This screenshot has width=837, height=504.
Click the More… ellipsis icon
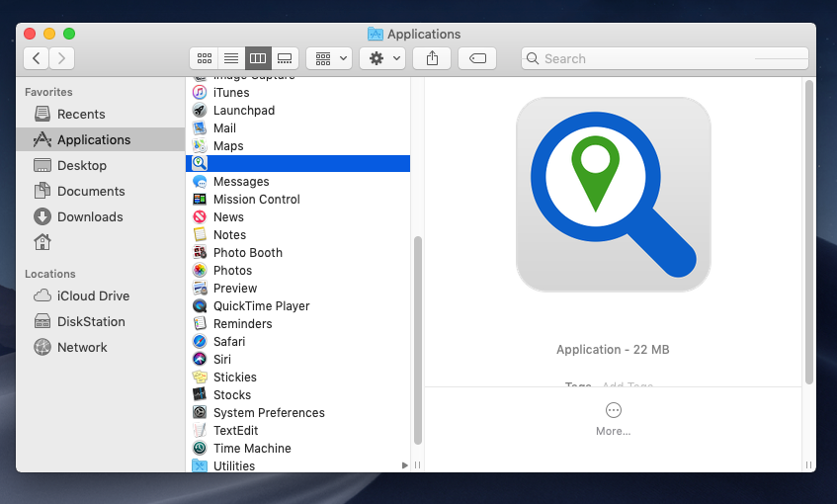point(613,410)
